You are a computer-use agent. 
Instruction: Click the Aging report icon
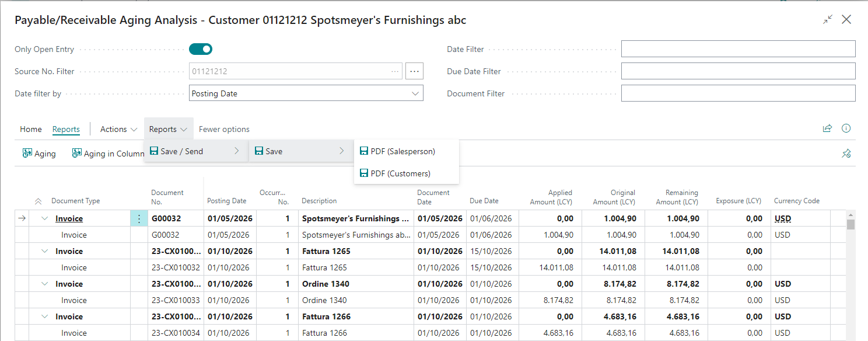click(27, 154)
